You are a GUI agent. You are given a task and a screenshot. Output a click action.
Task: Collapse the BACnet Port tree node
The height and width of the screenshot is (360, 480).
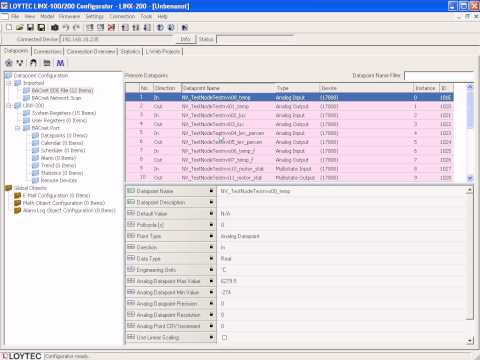pyautogui.click(x=18, y=128)
